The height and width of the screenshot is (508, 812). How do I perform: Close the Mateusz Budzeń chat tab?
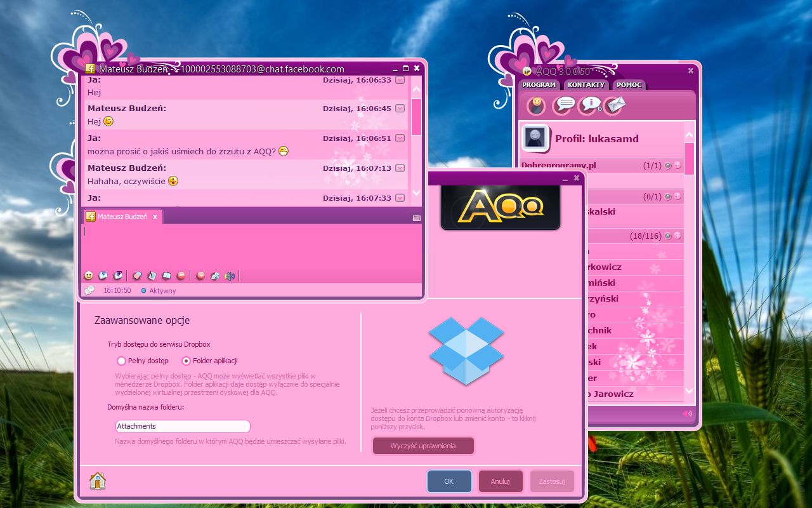pos(155,217)
